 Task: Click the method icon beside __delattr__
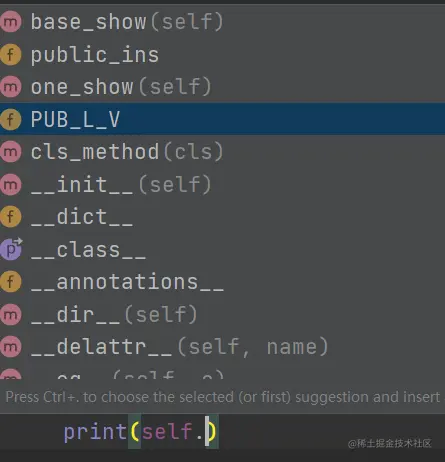11,347
